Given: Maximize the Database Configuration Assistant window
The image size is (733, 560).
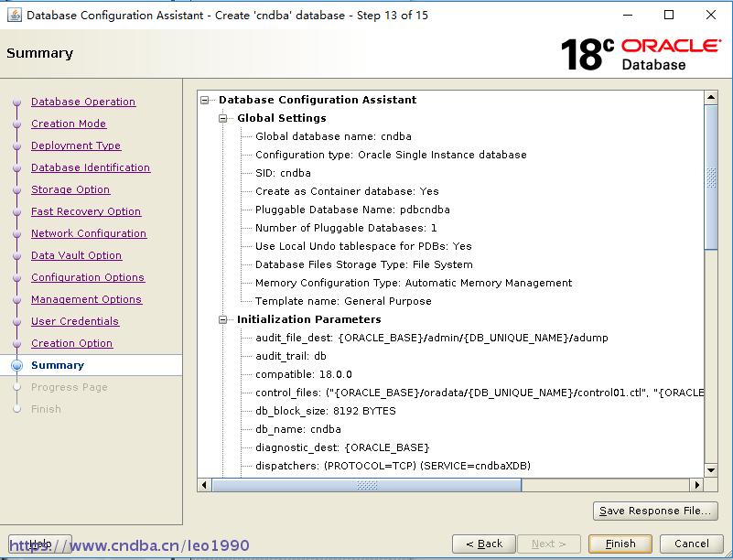Looking at the screenshot, I should (669, 15).
